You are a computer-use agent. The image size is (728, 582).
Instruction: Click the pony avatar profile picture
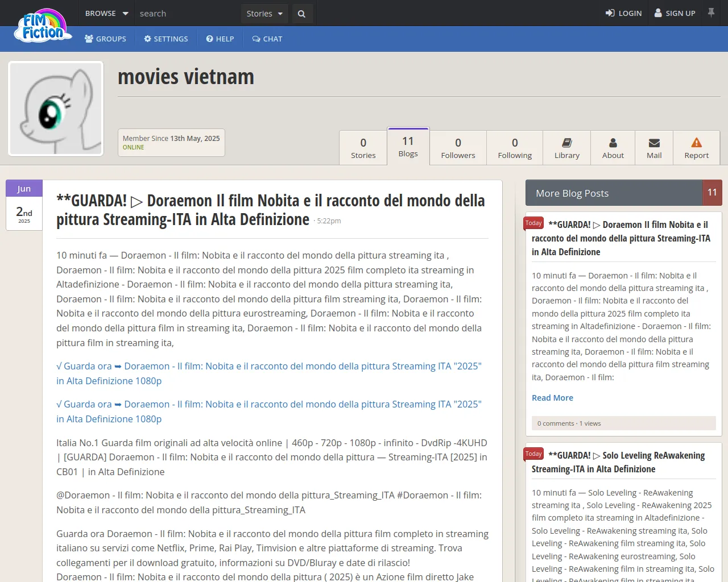56,109
